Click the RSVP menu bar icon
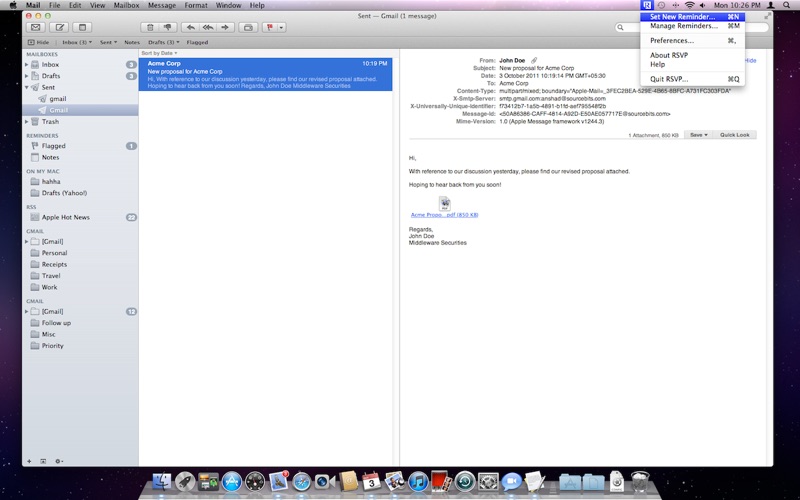 tap(647, 5)
